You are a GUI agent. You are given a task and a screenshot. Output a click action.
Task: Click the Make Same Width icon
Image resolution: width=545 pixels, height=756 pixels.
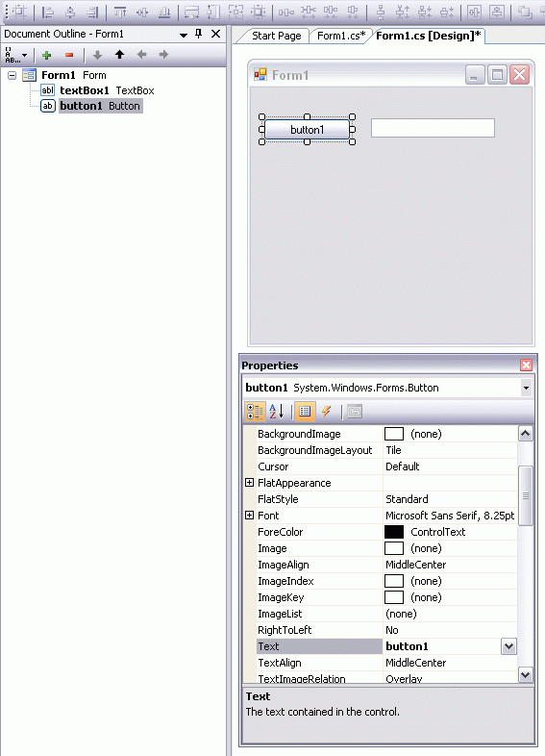tap(192, 12)
